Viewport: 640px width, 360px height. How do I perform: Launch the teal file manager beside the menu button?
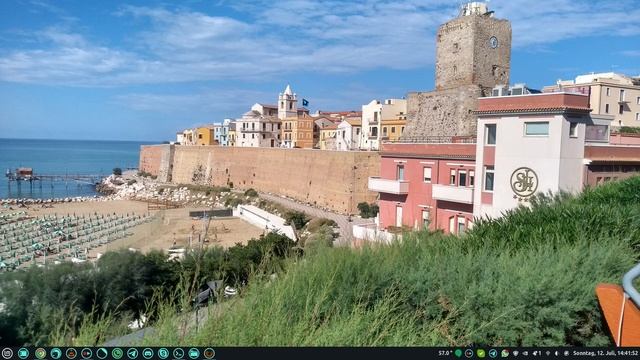(x=23, y=353)
